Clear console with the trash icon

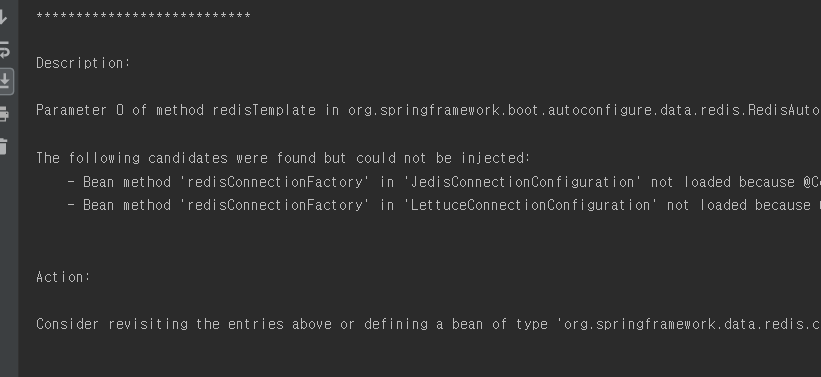click(x=3, y=146)
